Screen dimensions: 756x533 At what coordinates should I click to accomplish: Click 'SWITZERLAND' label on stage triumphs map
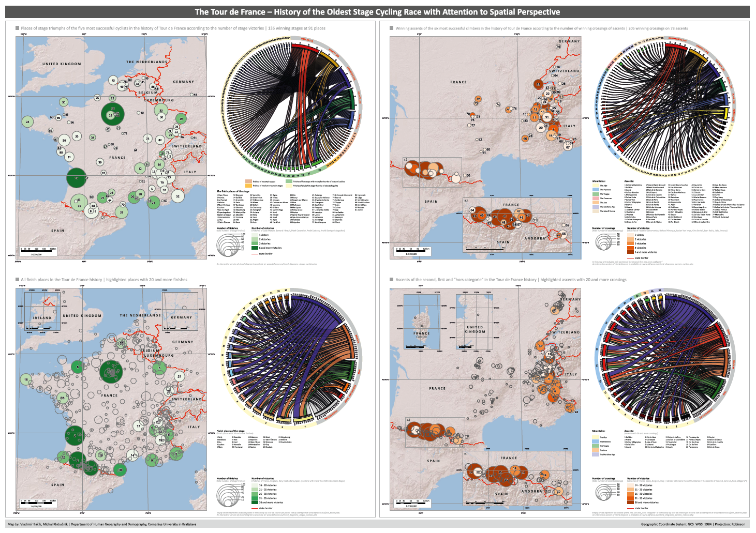point(187,146)
